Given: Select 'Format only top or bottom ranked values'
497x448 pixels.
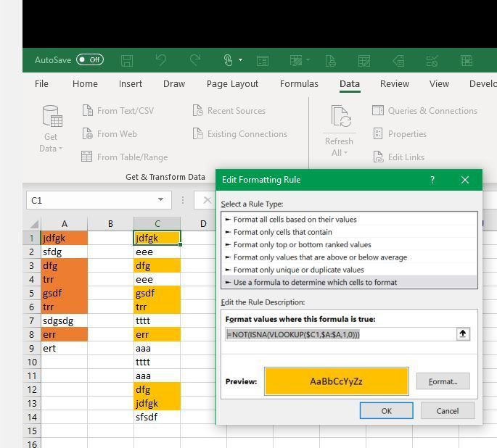Looking at the screenshot, I should 349,244.
